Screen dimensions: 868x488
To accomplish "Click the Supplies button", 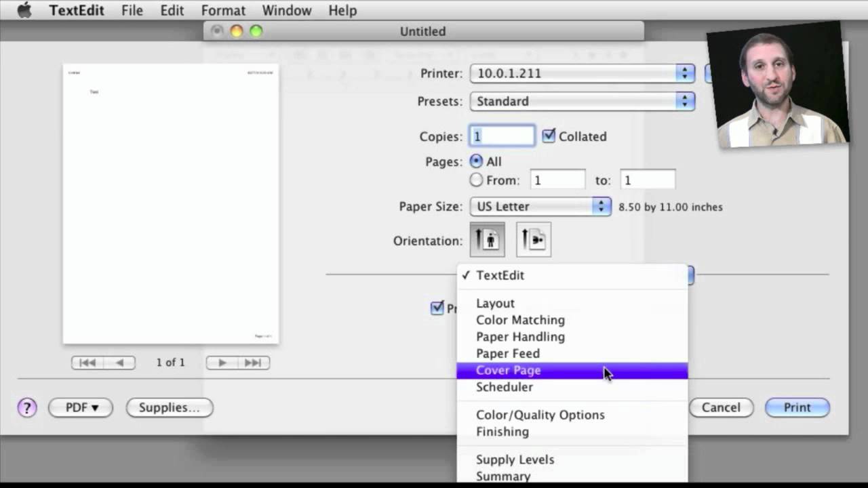I will pos(170,407).
